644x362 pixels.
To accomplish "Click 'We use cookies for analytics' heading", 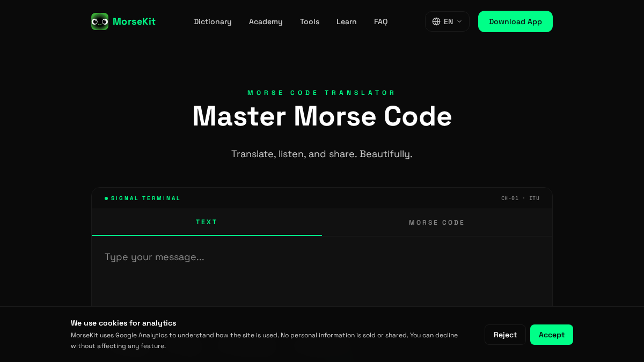I will coord(123,323).
